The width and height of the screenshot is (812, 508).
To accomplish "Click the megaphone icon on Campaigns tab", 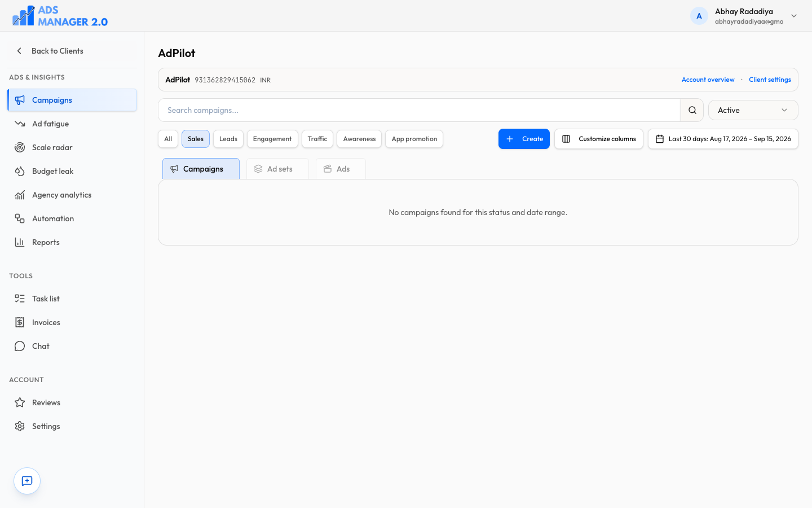I will [x=174, y=169].
